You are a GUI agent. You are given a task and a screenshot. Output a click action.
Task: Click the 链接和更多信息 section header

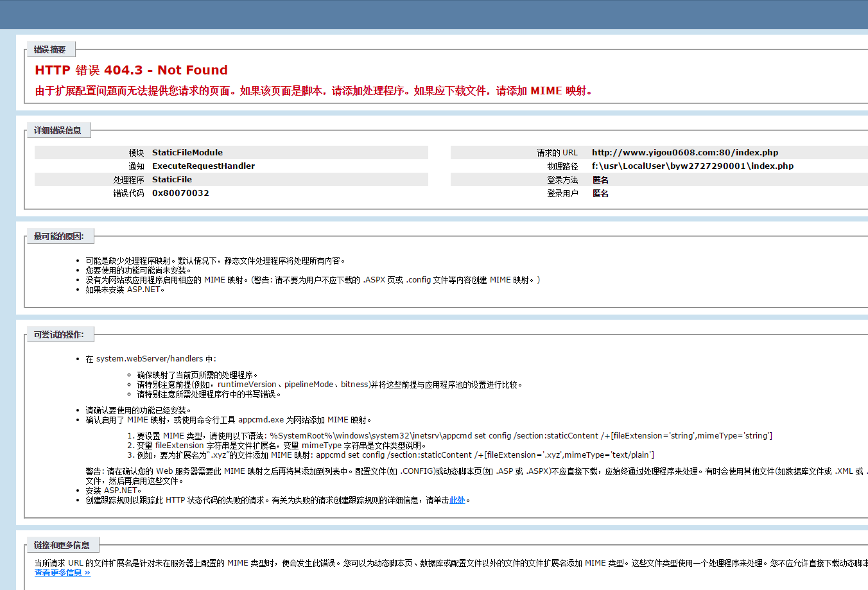pos(62,544)
